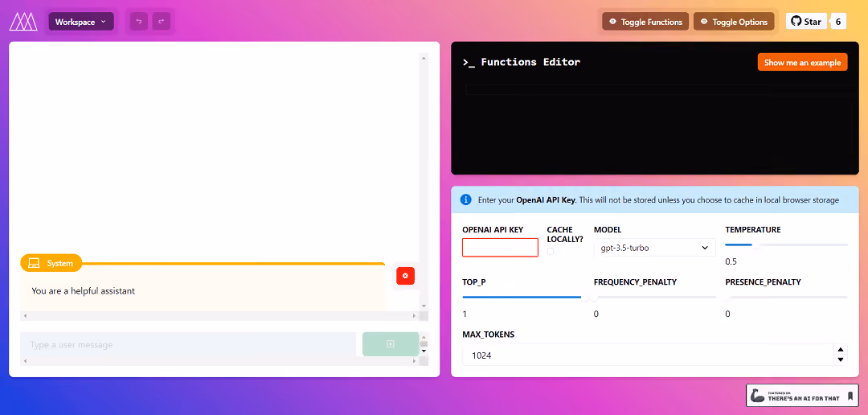
Task: Adjust the Presence_Penalty slider
Action: click(786, 298)
